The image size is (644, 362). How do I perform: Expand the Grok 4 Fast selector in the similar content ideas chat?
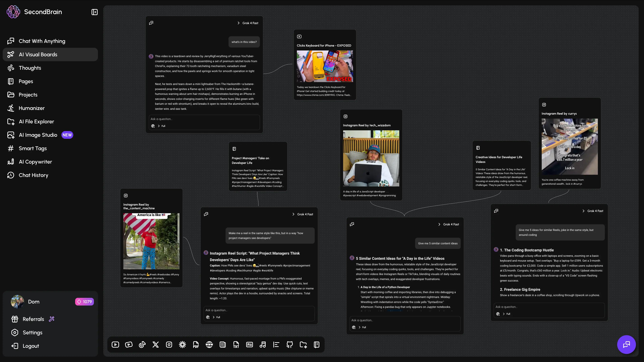click(449, 224)
